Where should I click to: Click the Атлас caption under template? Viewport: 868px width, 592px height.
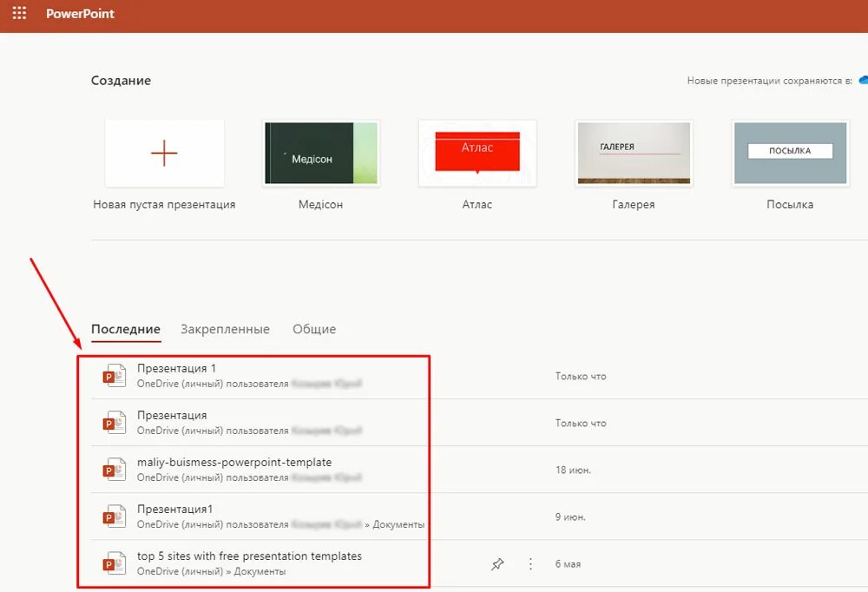coord(477,204)
